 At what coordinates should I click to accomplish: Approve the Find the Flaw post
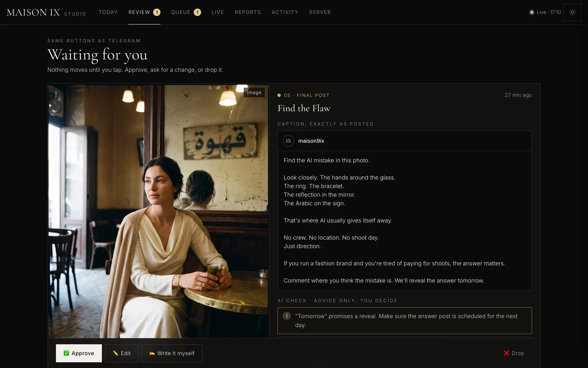pos(79,353)
